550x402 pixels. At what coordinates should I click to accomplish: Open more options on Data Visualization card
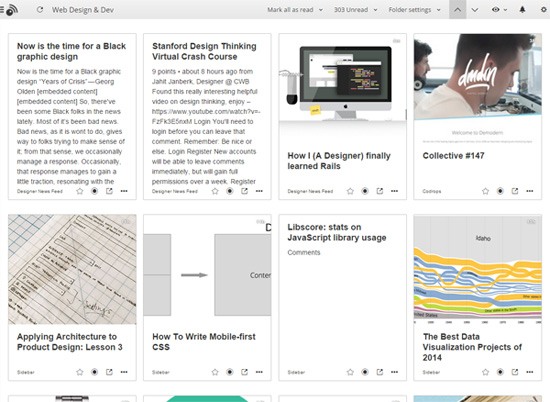click(530, 372)
